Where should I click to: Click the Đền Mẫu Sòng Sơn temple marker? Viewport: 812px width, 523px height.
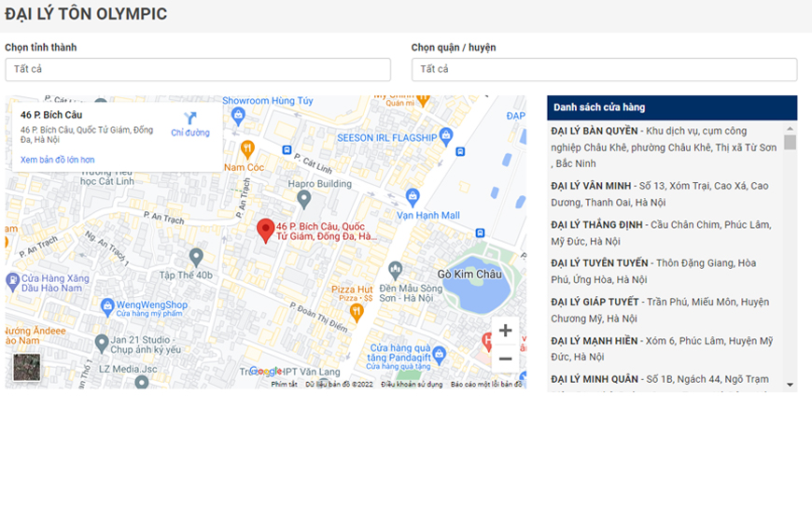tap(395, 270)
